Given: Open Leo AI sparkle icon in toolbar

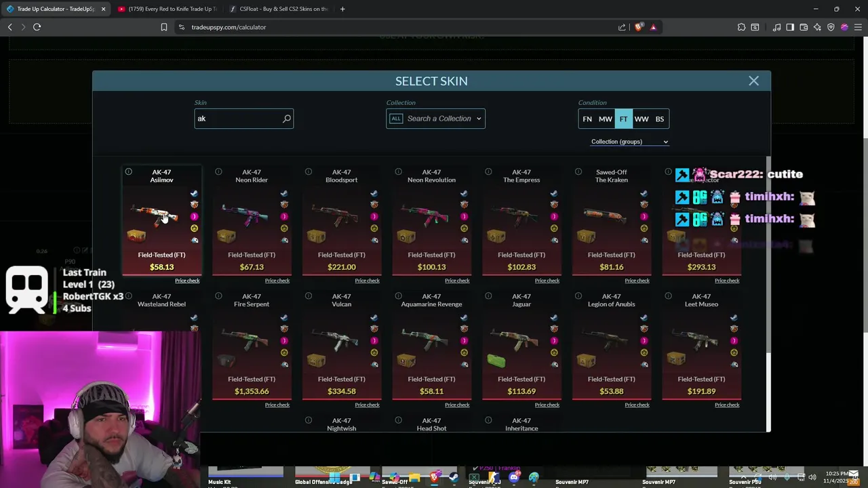Looking at the screenshot, I should click(817, 27).
